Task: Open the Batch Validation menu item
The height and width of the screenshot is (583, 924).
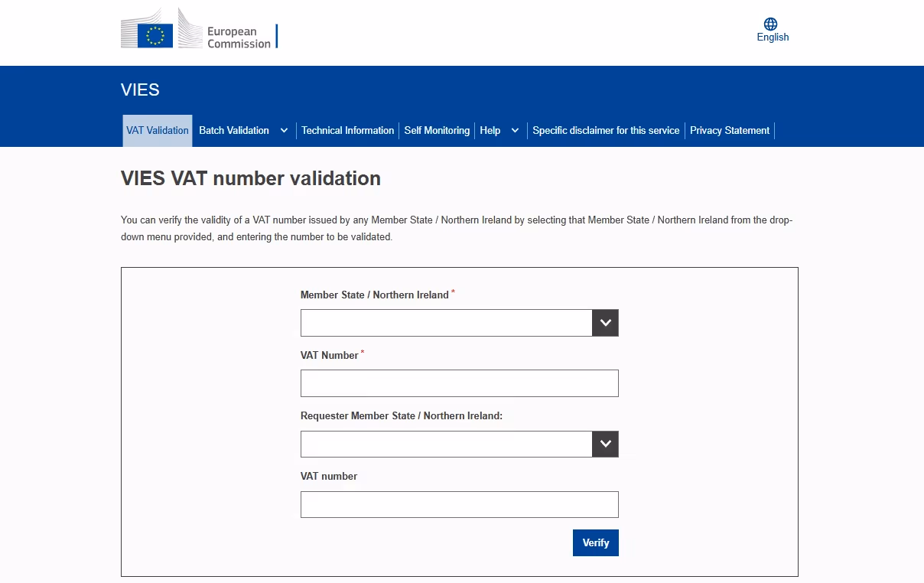Action: [233, 130]
